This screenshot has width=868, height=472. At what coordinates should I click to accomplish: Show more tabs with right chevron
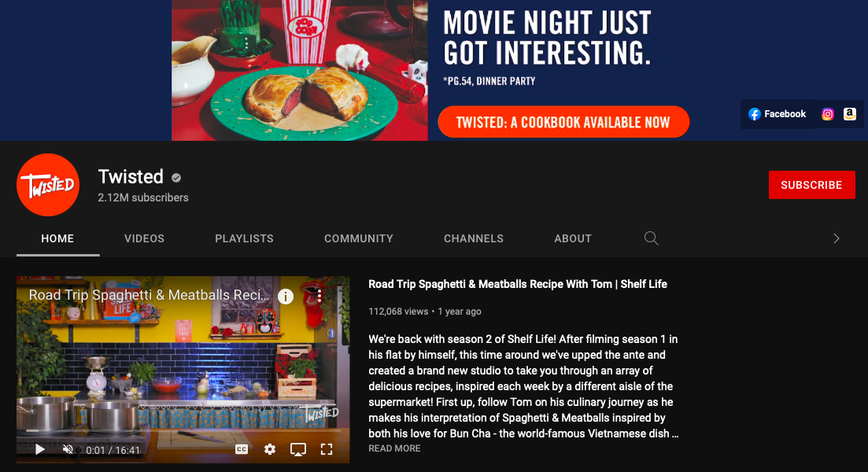tap(837, 238)
